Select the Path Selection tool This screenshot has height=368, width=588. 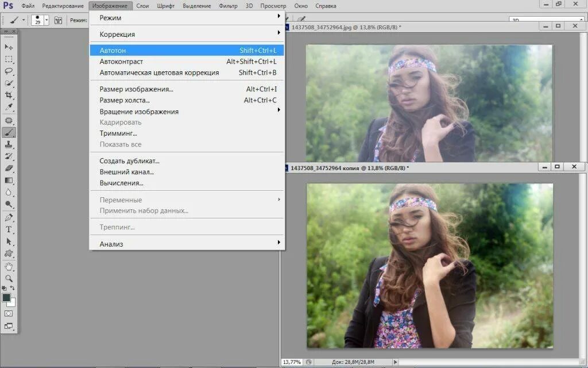tap(9, 242)
